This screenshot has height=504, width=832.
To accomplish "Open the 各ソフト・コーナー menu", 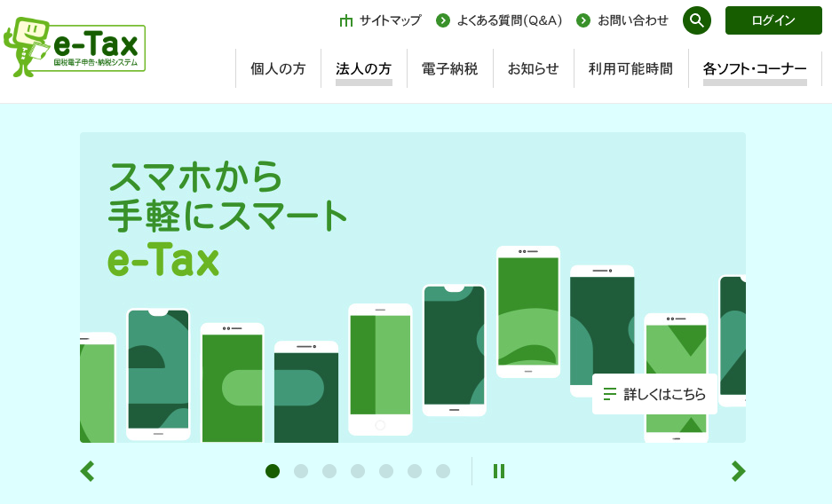I will click(x=755, y=69).
